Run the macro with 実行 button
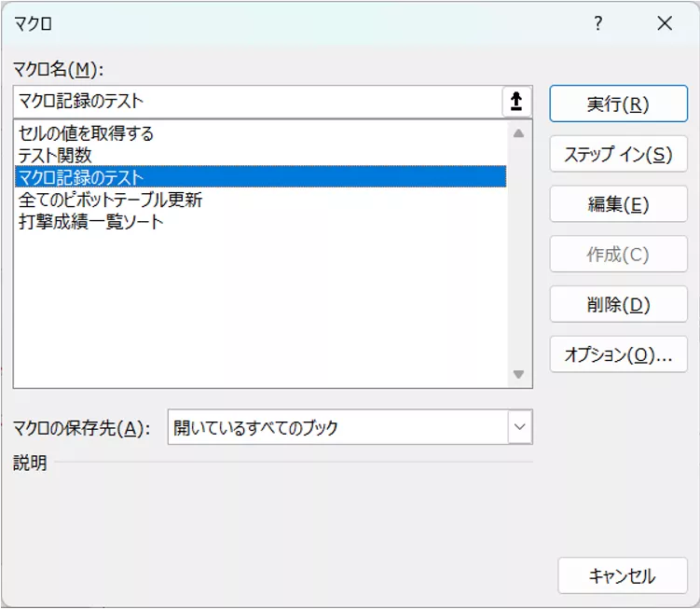The height and width of the screenshot is (609, 700). point(618,104)
